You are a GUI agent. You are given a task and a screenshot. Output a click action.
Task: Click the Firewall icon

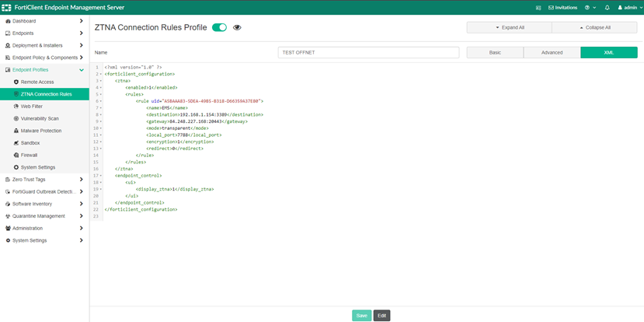point(16,155)
